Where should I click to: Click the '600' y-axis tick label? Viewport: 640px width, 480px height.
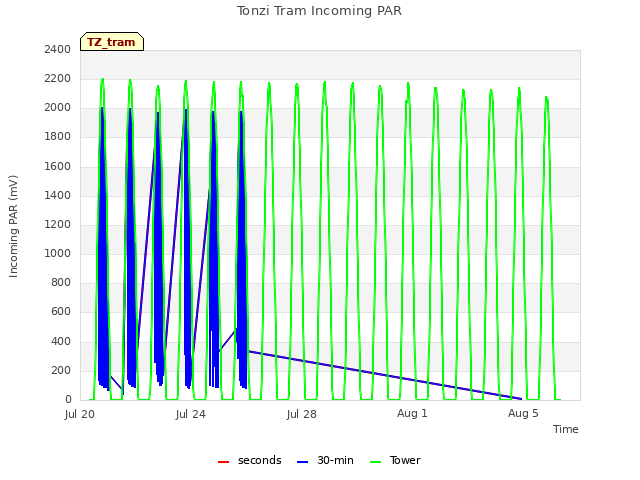pyautogui.click(x=61, y=312)
